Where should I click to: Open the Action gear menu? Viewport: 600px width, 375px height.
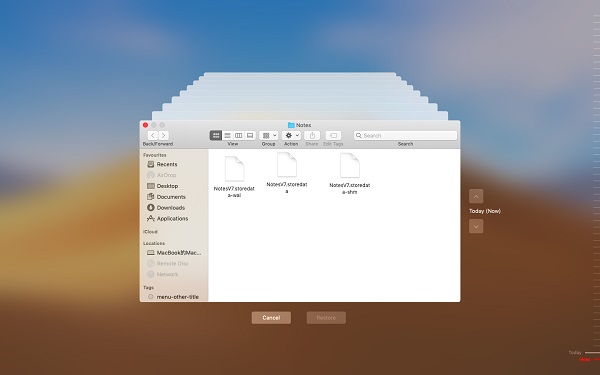coord(291,135)
